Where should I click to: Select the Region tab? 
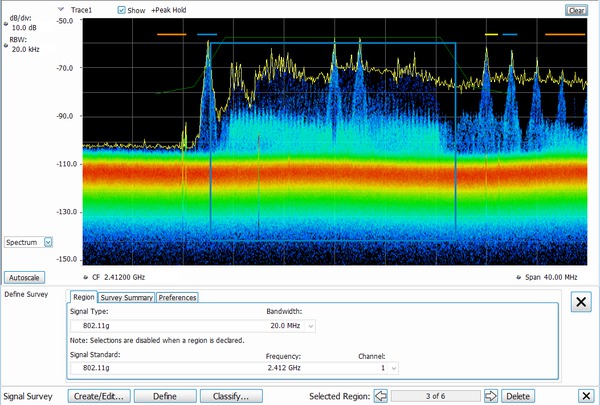pos(83,297)
